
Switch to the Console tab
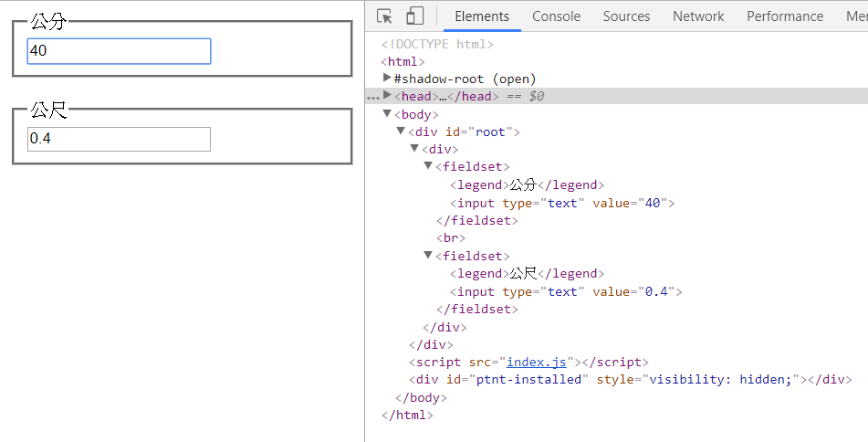coord(556,16)
